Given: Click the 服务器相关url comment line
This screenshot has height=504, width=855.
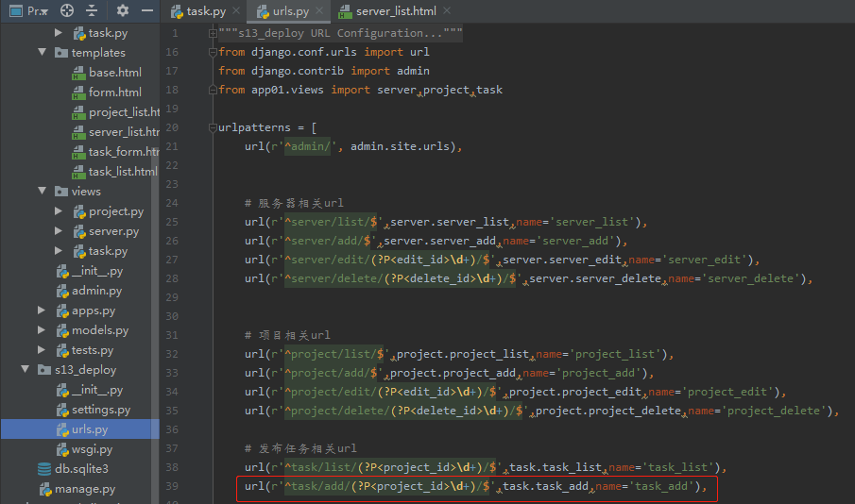Looking at the screenshot, I should coord(294,203).
